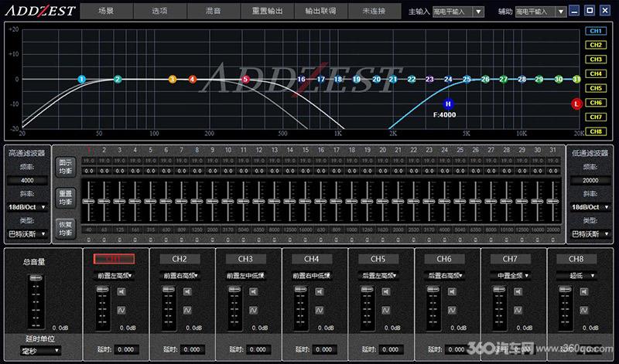Viewport: 619px width, 364px height.
Task: Click the 总音量 master volume slider
Action: (x=36, y=301)
